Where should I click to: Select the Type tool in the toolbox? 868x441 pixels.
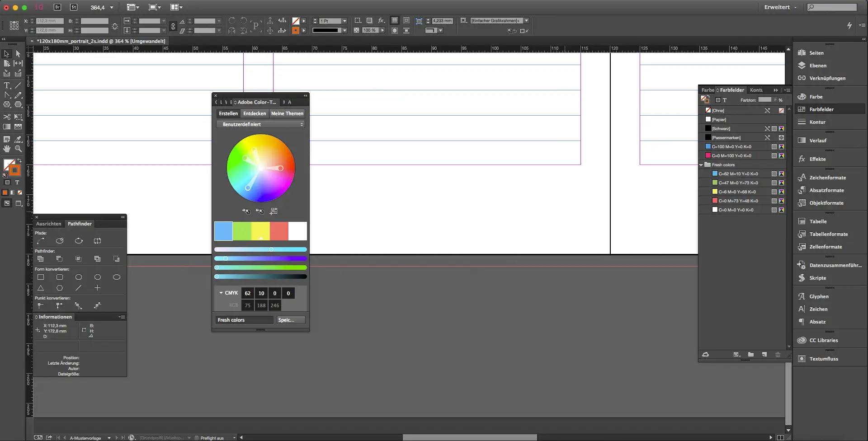[x=7, y=85]
